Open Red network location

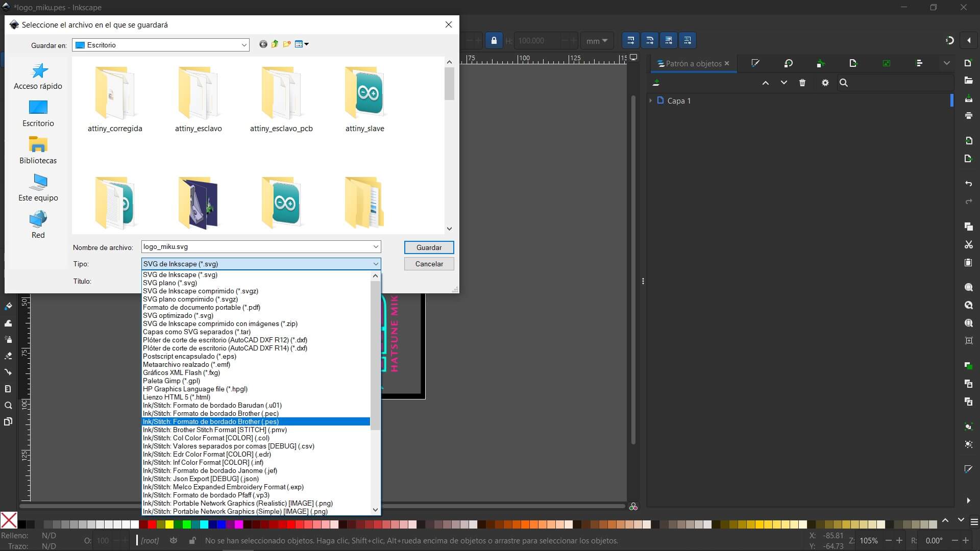click(38, 226)
